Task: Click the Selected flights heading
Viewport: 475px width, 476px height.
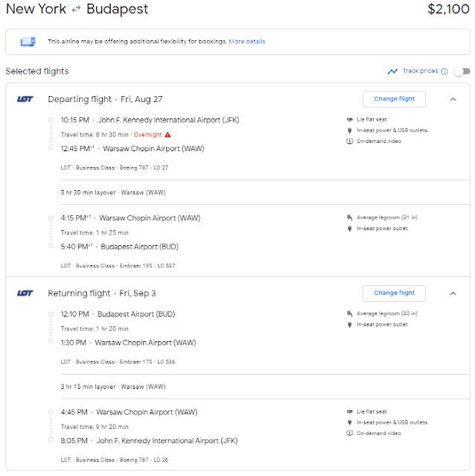Action: (37, 72)
